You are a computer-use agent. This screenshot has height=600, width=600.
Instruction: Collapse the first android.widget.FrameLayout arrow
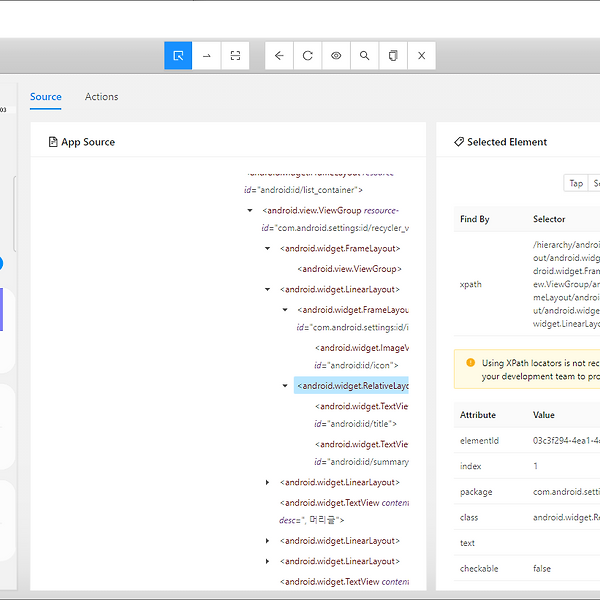267,249
